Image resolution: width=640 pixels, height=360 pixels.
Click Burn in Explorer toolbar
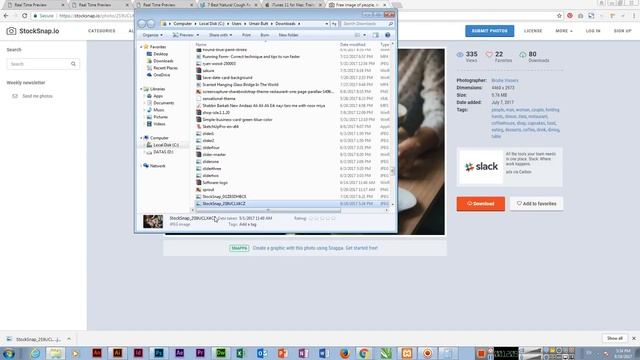point(264,35)
